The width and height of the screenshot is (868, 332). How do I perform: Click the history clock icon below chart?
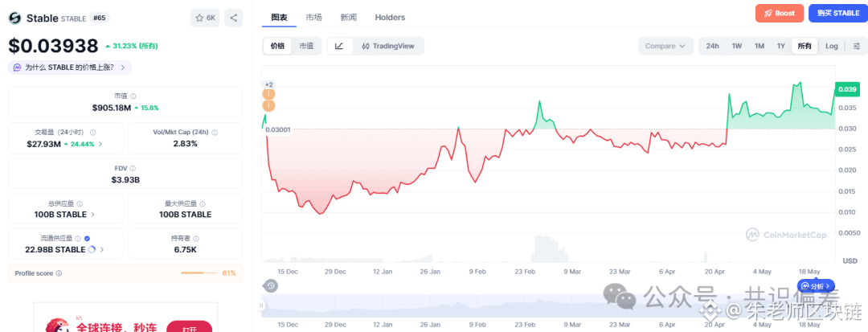point(270,286)
